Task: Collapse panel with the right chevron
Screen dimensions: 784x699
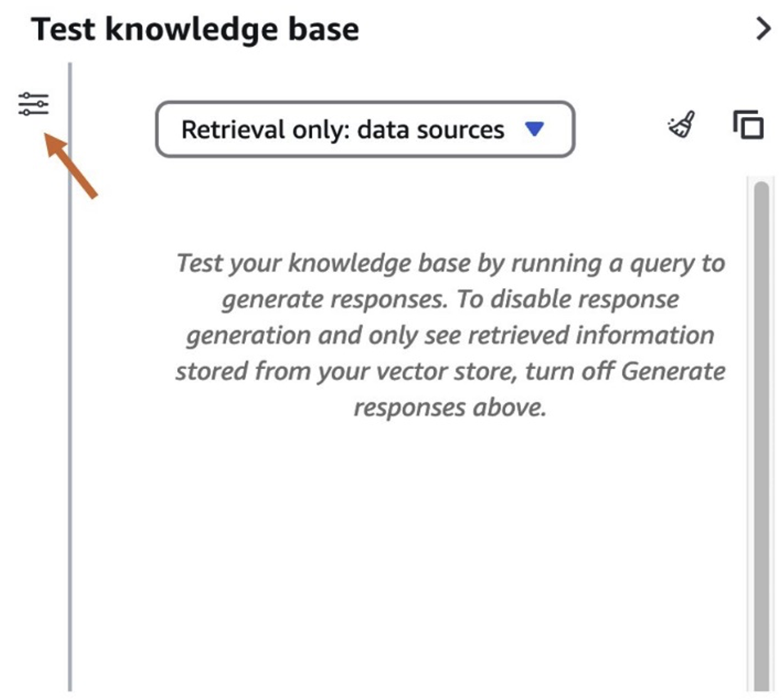Action: tap(763, 29)
